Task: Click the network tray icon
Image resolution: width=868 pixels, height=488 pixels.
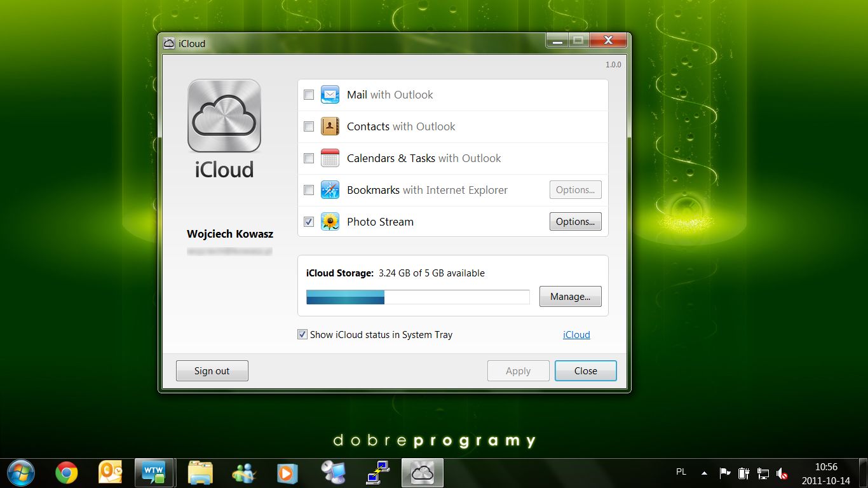Action: [x=763, y=473]
